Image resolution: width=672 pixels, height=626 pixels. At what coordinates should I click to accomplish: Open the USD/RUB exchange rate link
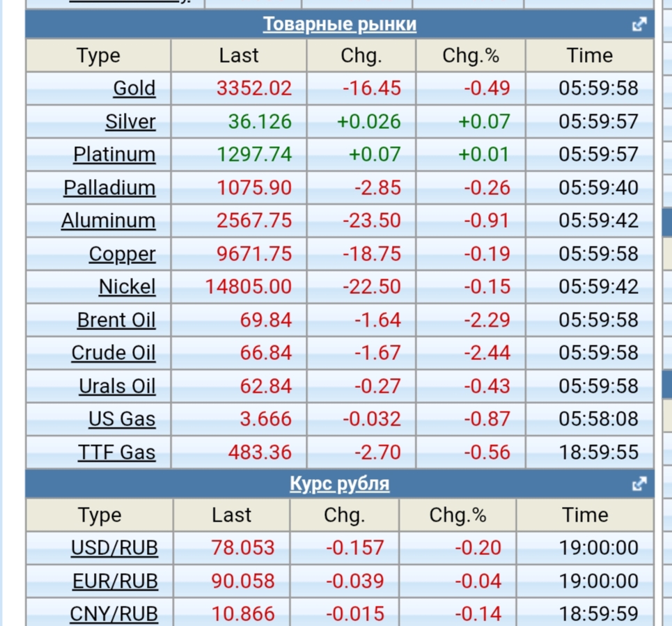click(x=114, y=548)
